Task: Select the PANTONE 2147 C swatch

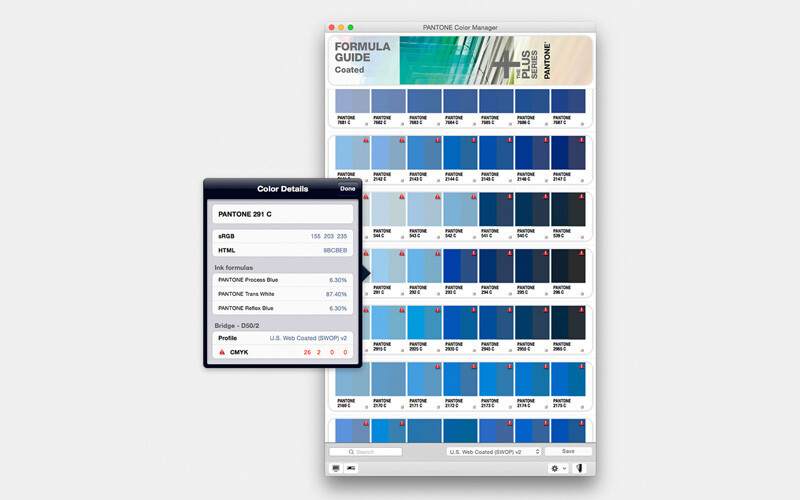Action: tap(568, 153)
